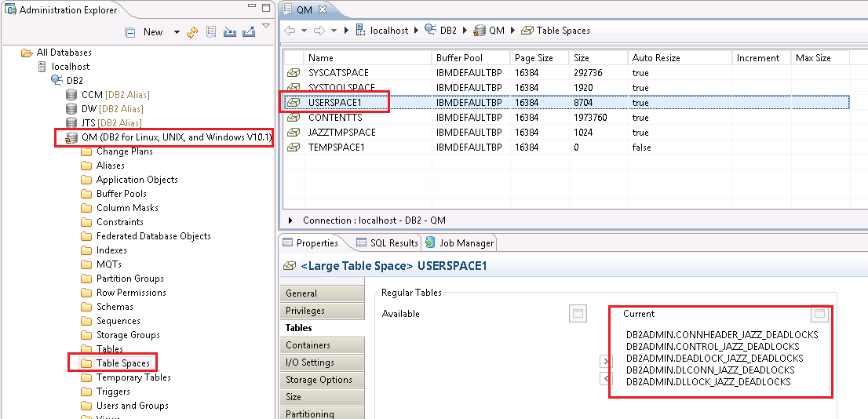
Task: Open the Federated Database Objects folder
Action: (146, 236)
